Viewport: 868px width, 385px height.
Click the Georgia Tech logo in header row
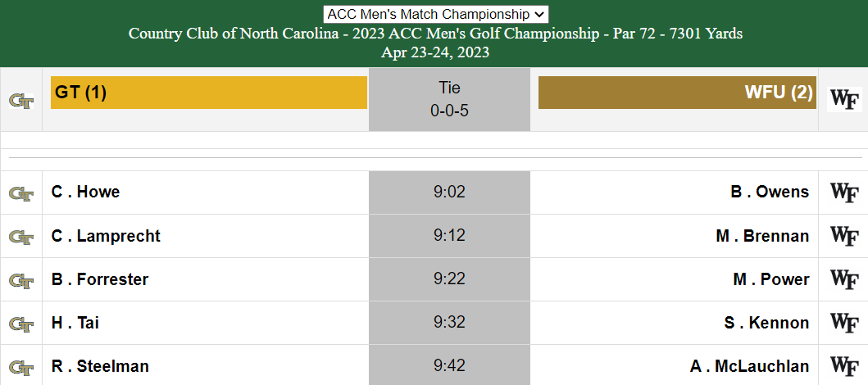[21, 101]
